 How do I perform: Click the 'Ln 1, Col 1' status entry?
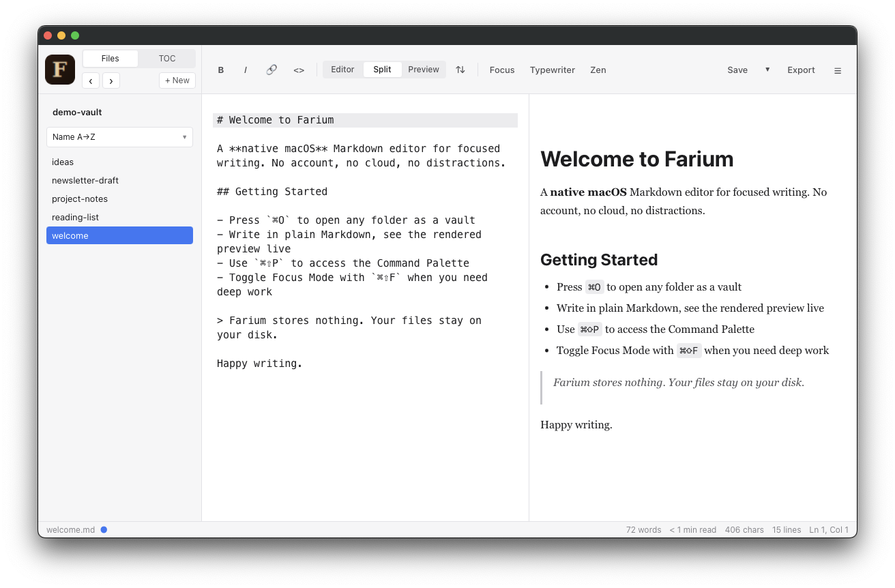829,530
